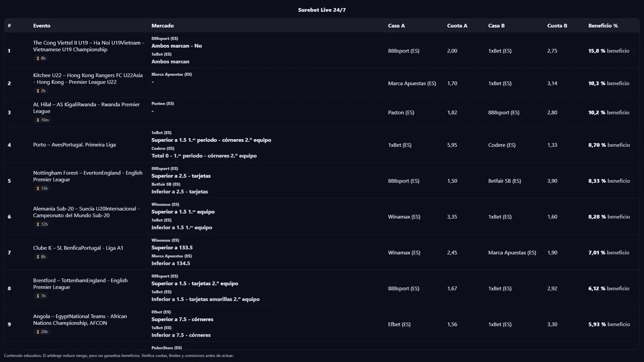Viewport: 644px width, 362px height.
Task: Select the 5,95 odds for Porto – Aves
Action: (452, 145)
